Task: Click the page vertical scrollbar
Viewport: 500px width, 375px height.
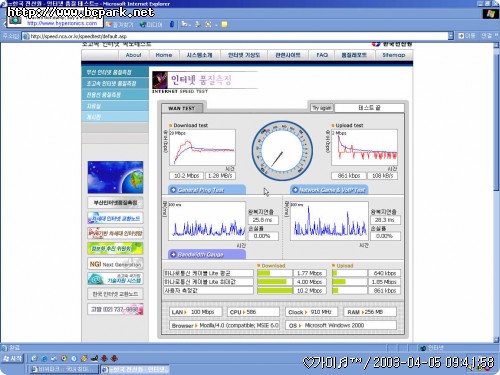Action: pyautogui.click(x=496, y=193)
